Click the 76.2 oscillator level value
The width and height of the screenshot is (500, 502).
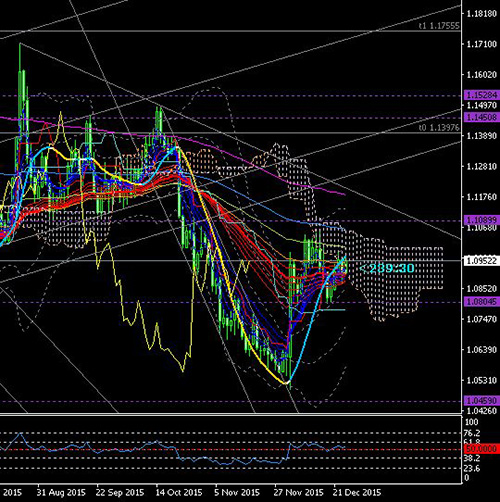pos(472,433)
